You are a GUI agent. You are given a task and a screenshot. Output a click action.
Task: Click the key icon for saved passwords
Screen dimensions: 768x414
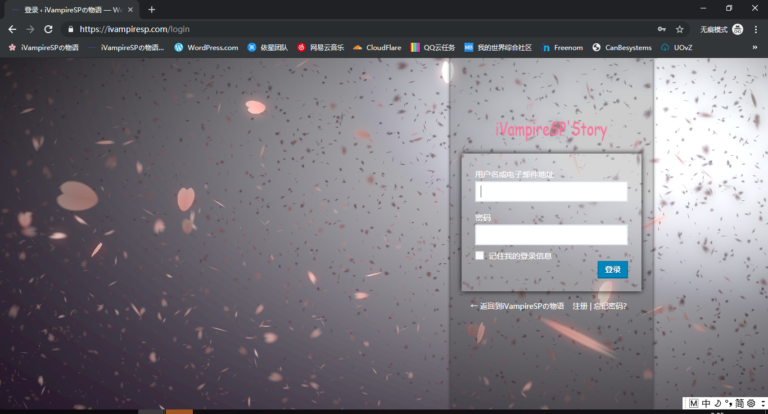click(x=661, y=29)
